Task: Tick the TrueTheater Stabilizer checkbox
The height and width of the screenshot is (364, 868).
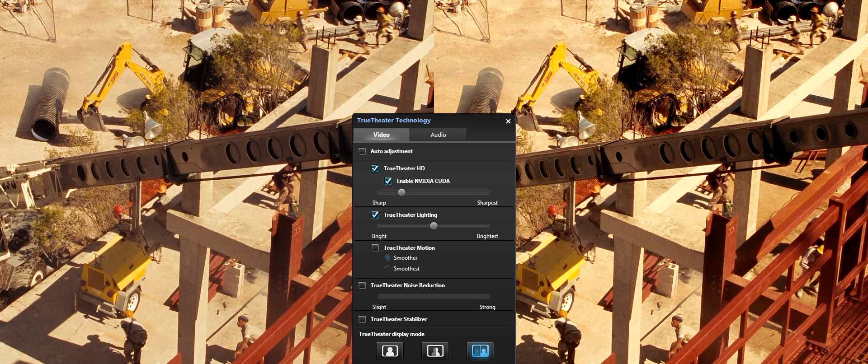Action: pyautogui.click(x=362, y=319)
